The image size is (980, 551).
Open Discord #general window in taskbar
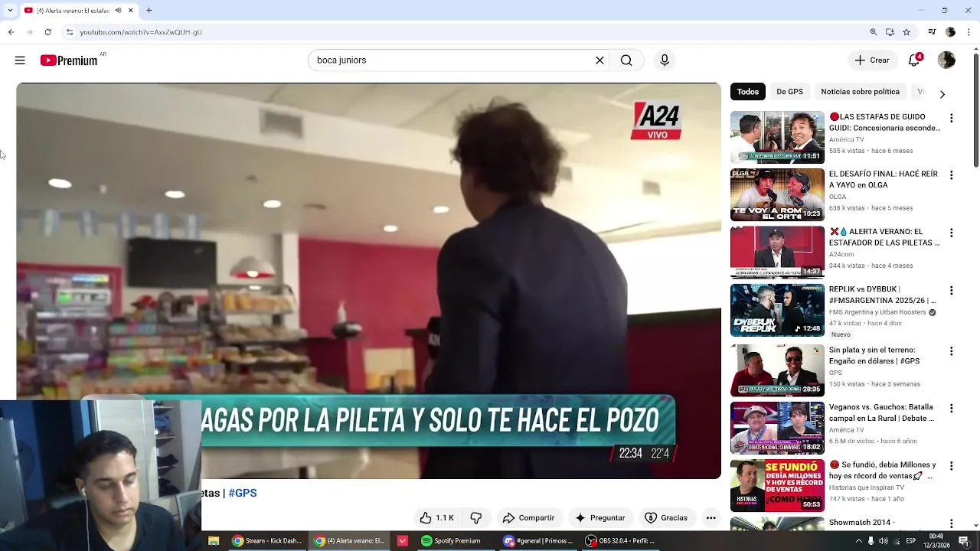point(538,540)
